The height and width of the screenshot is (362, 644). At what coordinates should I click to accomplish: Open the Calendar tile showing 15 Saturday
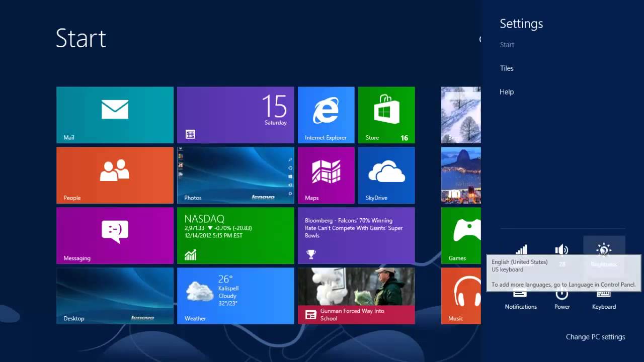(235, 115)
